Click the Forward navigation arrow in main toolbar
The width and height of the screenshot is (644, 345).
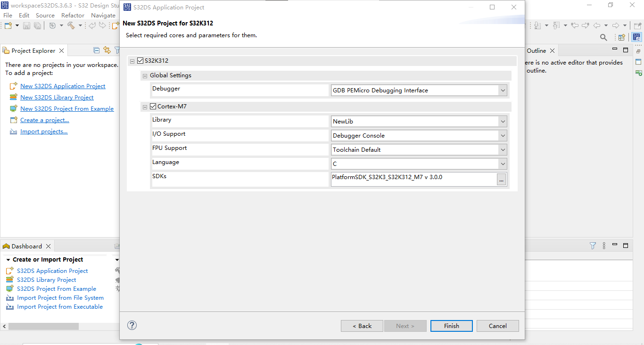pyautogui.click(x=615, y=25)
